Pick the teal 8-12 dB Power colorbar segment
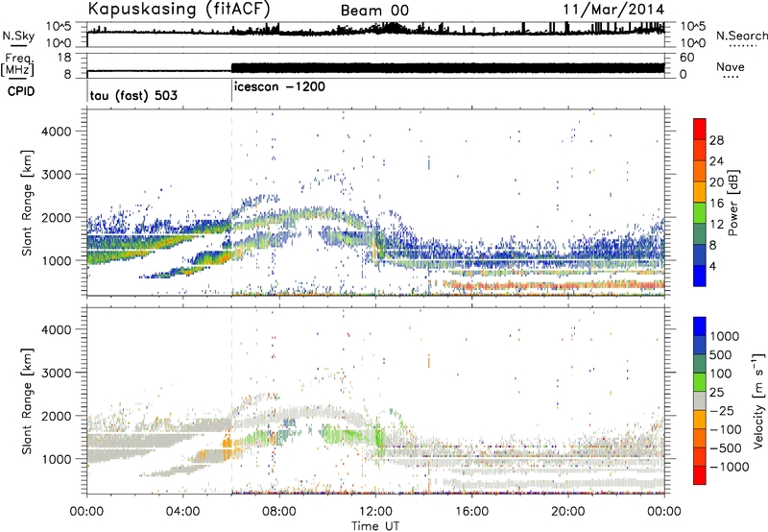768x532 pixels. pos(700,234)
